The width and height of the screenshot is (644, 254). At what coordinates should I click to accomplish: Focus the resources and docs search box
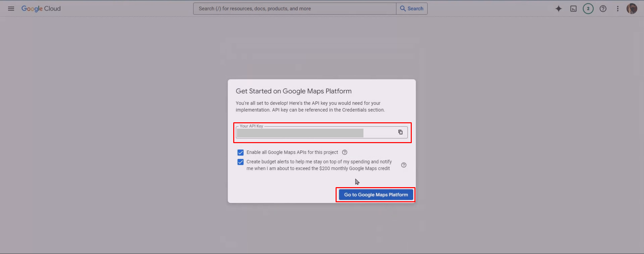coord(294,9)
